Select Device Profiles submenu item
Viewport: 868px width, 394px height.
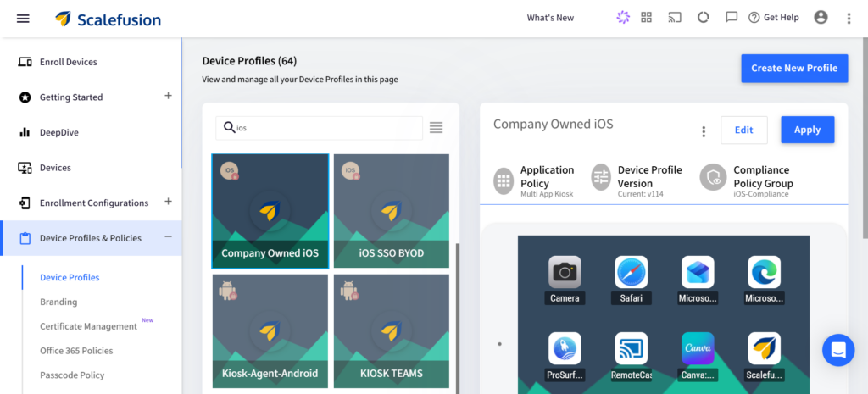(70, 277)
